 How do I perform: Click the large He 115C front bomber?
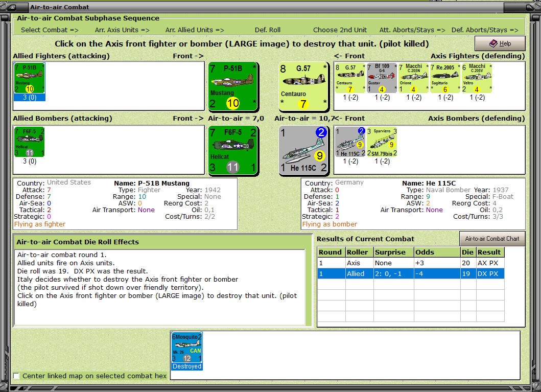click(303, 150)
